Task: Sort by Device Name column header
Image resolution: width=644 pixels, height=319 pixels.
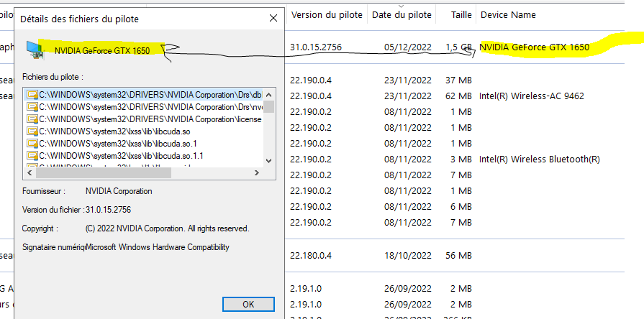Action: click(x=508, y=15)
